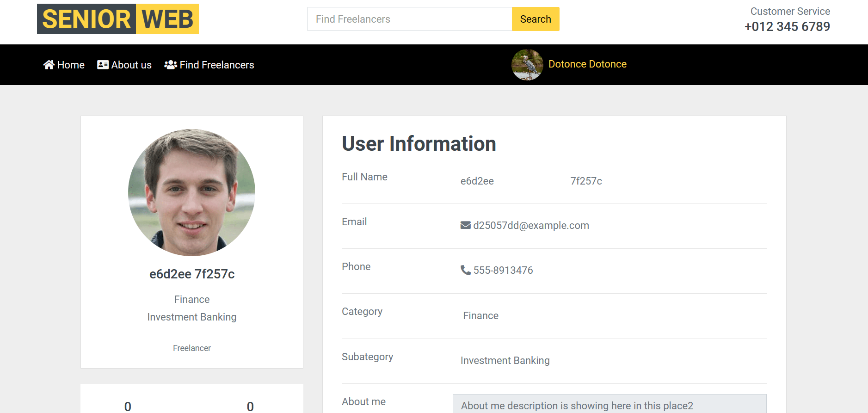The height and width of the screenshot is (413, 868).
Task: Click the User Information heading
Action: click(x=419, y=144)
